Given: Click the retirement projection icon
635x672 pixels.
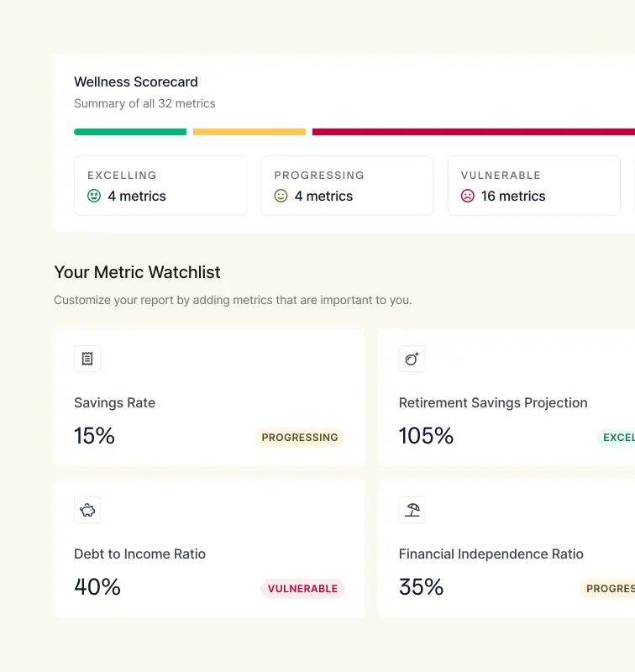Looking at the screenshot, I should 412,359.
